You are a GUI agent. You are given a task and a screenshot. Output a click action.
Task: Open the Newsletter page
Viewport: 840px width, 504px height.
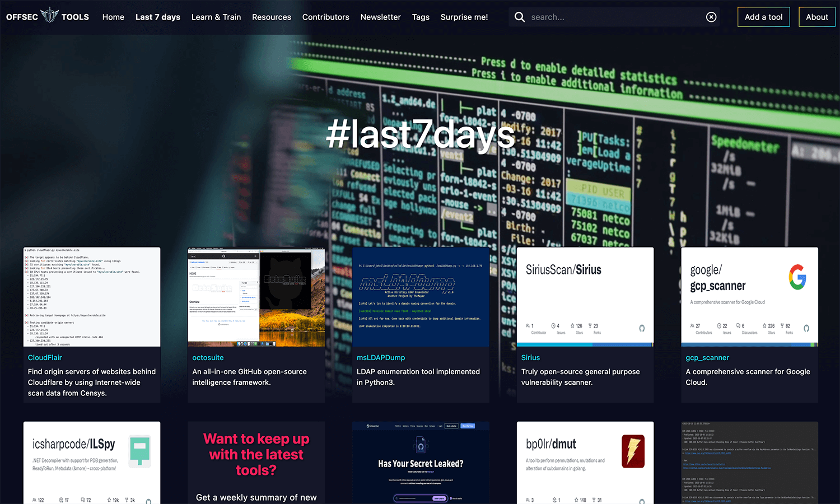pyautogui.click(x=381, y=17)
